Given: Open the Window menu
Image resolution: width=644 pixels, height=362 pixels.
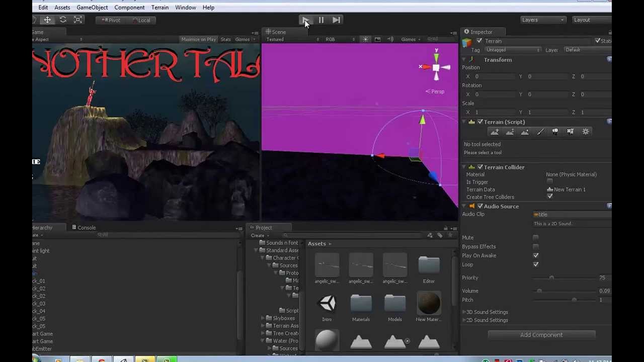Looking at the screenshot, I should point(186,8).
